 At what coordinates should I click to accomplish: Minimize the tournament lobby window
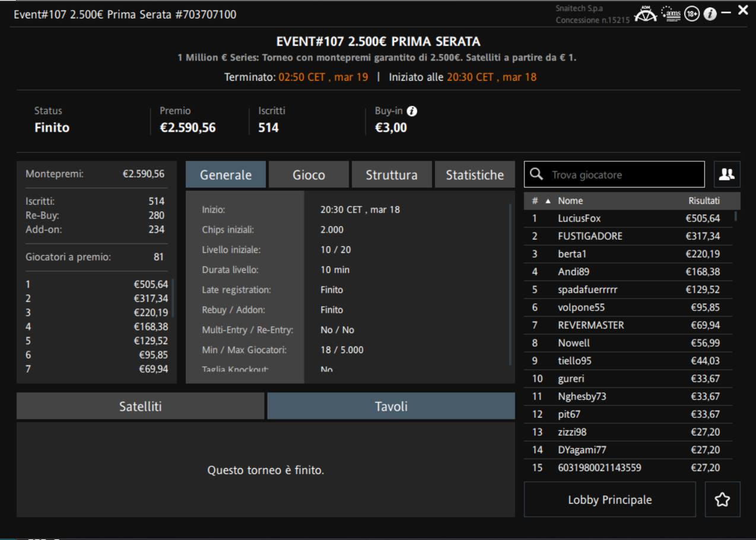click(x=727, y=12)
